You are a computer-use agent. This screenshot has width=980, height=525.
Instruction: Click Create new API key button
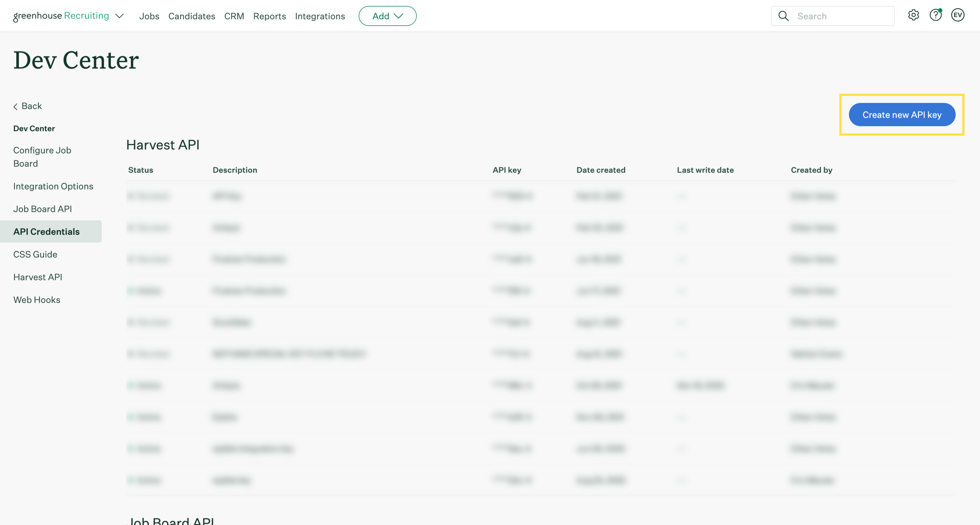pos(902,115)
